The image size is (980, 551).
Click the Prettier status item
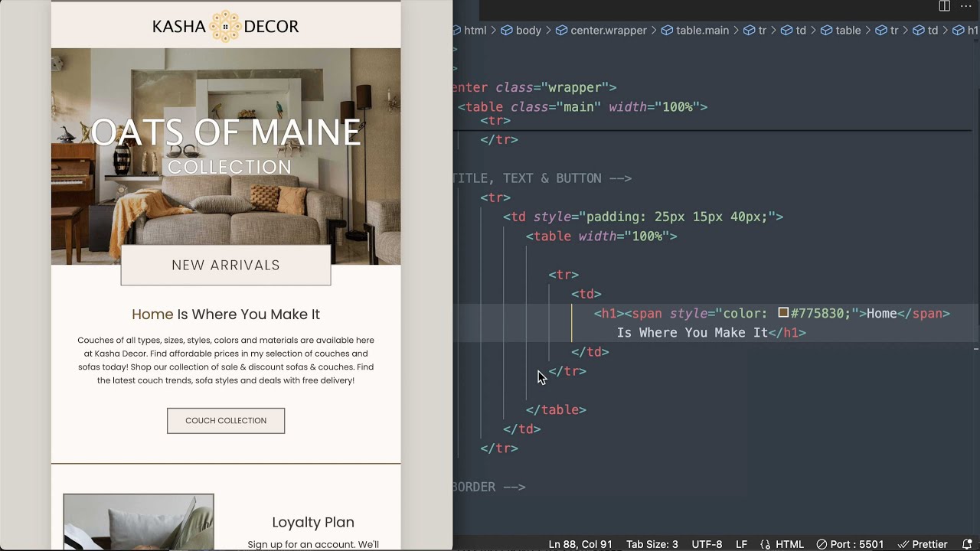click(x=923, y=544)
